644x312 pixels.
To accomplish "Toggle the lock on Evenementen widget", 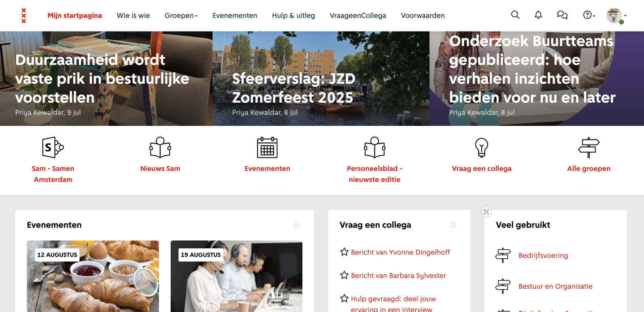I will point(297,225).
